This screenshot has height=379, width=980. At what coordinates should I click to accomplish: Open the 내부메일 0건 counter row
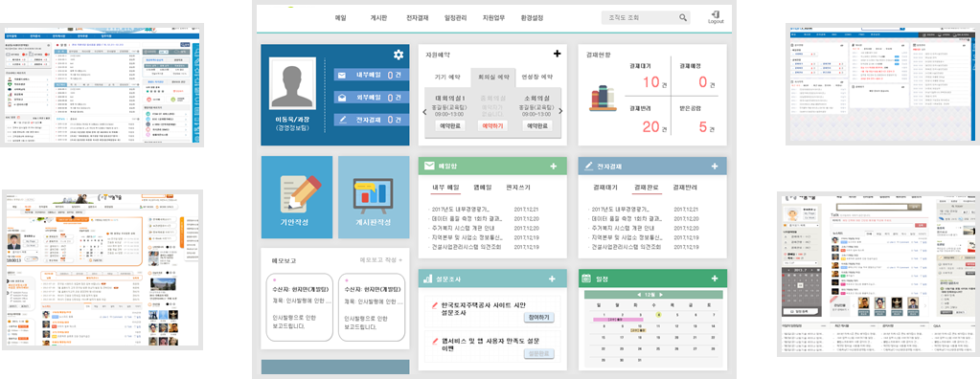click(x=372, y=76)
